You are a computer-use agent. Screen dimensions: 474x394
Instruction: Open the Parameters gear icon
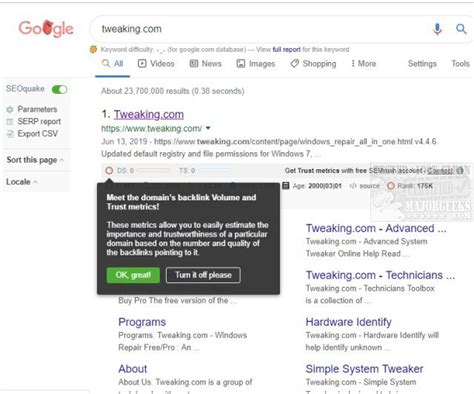tap(10, 109)
